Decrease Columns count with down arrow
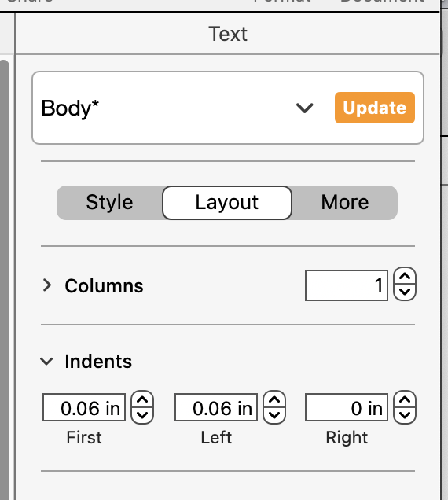448x500 pixels. point(405,292)
